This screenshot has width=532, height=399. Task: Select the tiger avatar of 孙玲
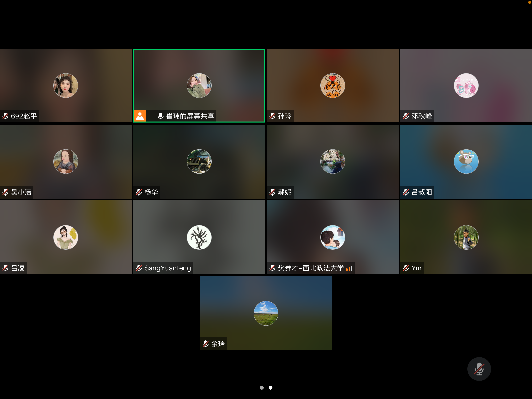[x=332, y=85]
